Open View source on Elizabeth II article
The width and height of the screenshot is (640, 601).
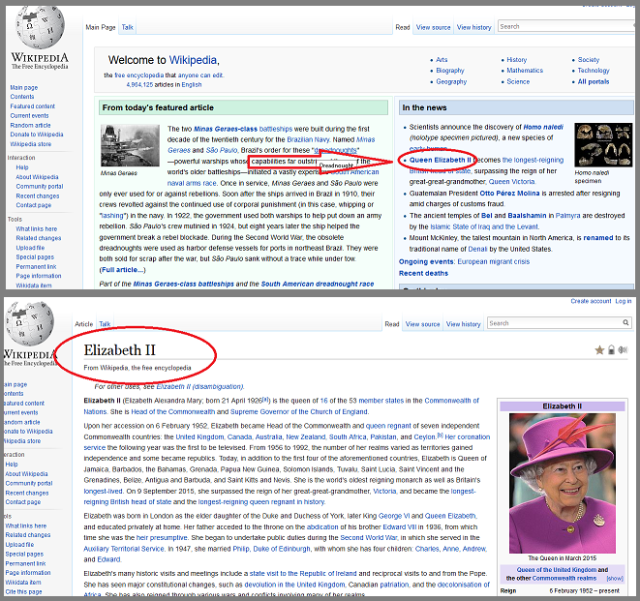422,324
